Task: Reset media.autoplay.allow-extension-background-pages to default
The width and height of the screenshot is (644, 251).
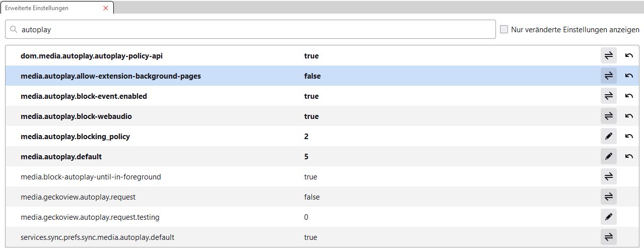Action: [629, 76]
